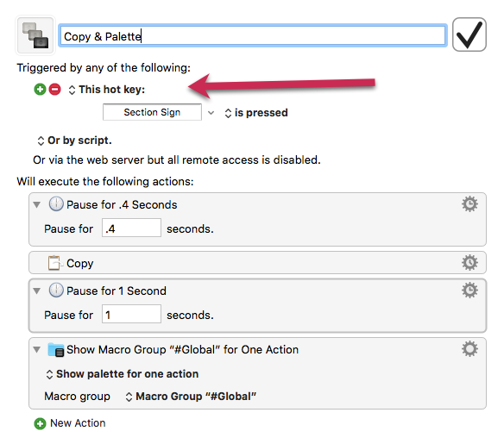Toggle the macro enabled checkmark
This screenshot has width=504, height=444.
(x=469, y=34)
